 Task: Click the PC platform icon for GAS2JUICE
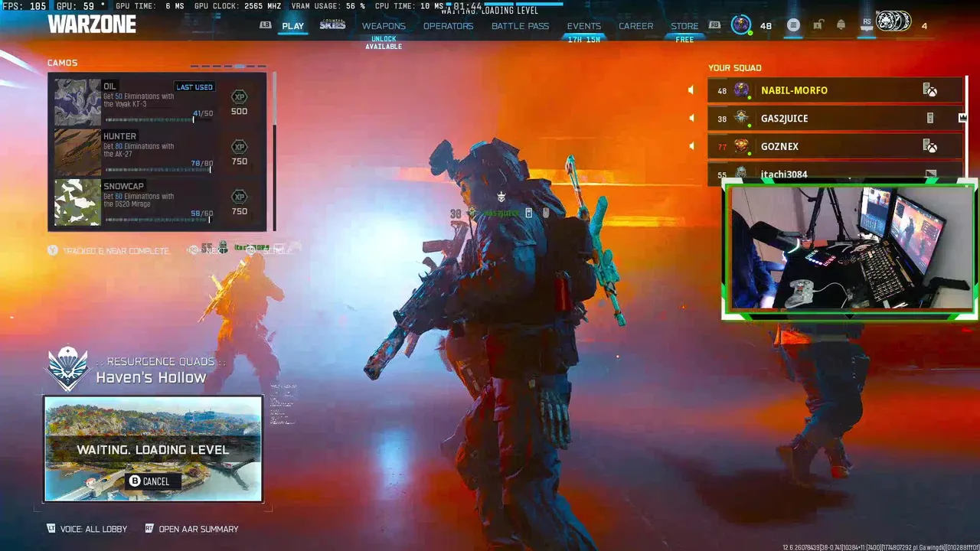pyautogui.click(x=930, y=118)
